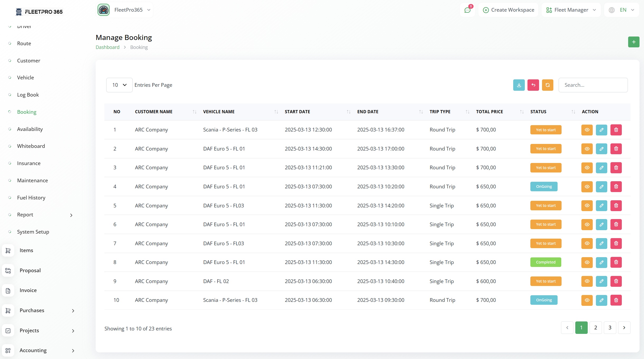The image size is (644, 359).
Task: Open the chat messages icon in header
Action: click(467, 10)
